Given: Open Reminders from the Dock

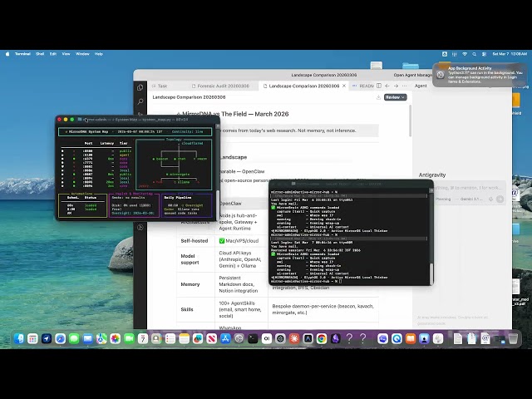Looking at the screenshot, I should coord(170,338).
